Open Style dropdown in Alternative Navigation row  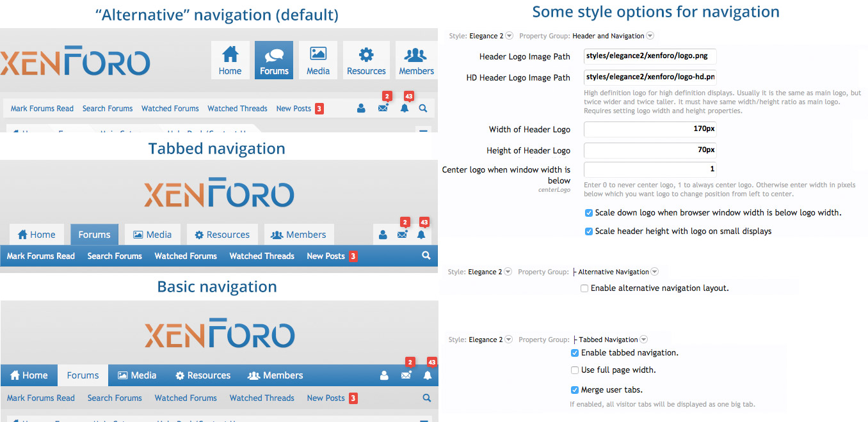[508, 272]
